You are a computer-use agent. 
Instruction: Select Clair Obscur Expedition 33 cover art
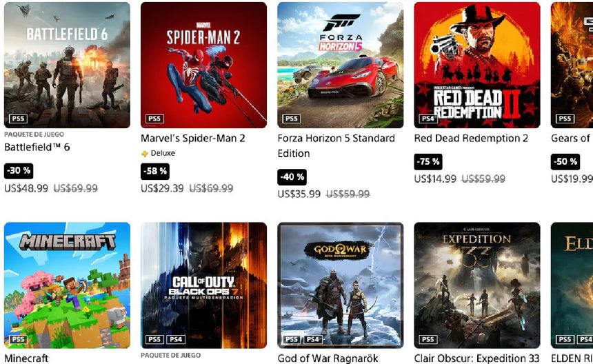tap(477, 285)
